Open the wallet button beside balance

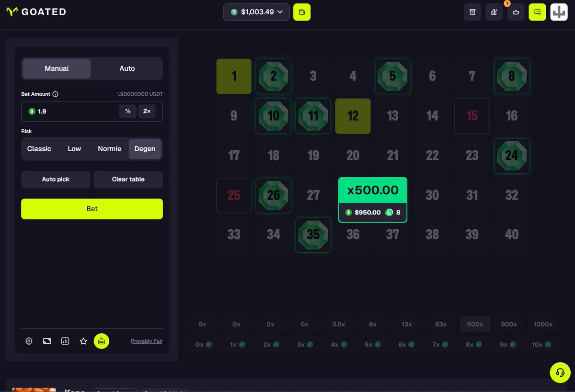[302, 12]
